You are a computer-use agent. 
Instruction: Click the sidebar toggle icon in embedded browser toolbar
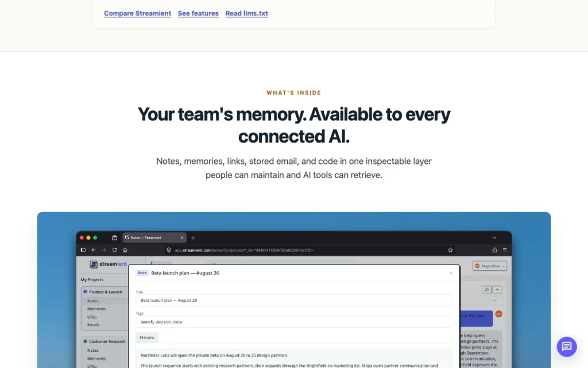[83, 250]
